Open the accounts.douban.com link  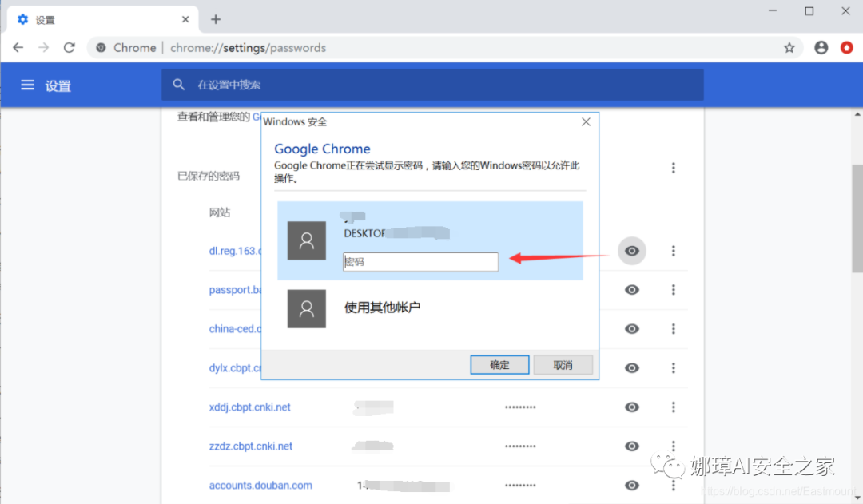tap(260, 486)
